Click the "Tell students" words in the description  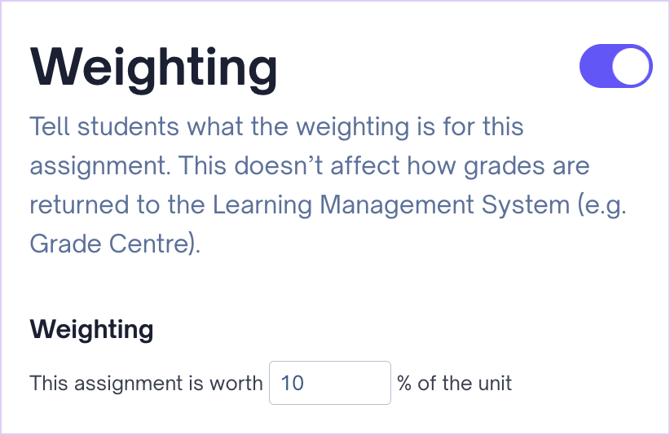91,128
